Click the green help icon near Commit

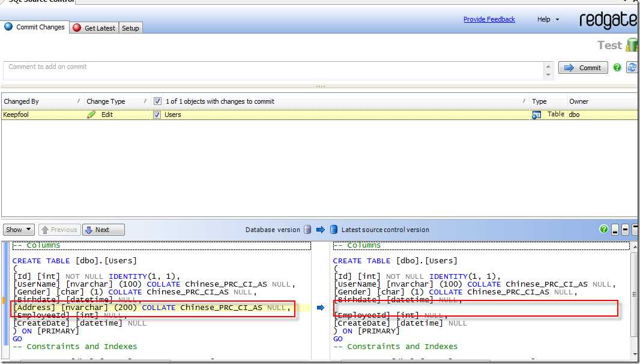617,68
